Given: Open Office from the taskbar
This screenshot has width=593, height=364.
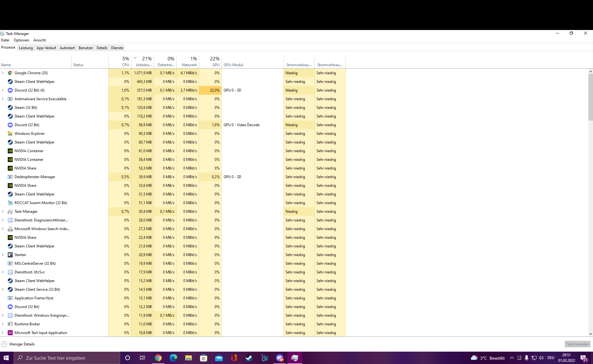Looking at the screenshot, I should pos(234,358).
